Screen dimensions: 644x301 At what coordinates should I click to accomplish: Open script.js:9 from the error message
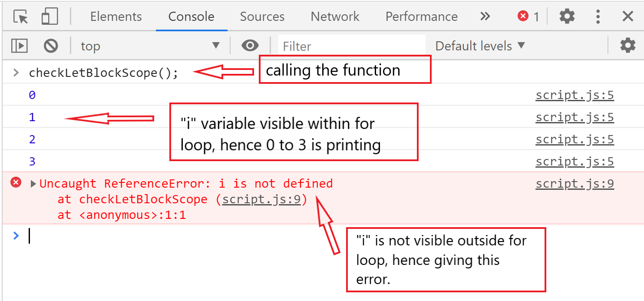click(575, 183)
